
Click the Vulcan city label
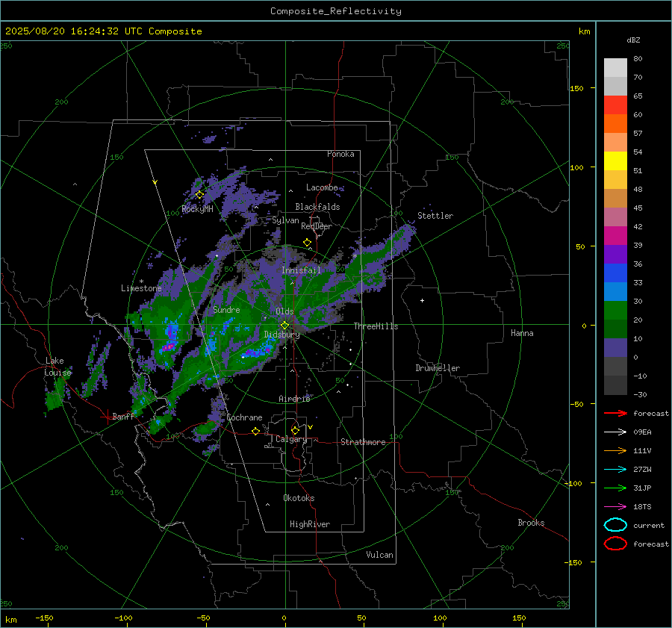click(x=379, y=555)
